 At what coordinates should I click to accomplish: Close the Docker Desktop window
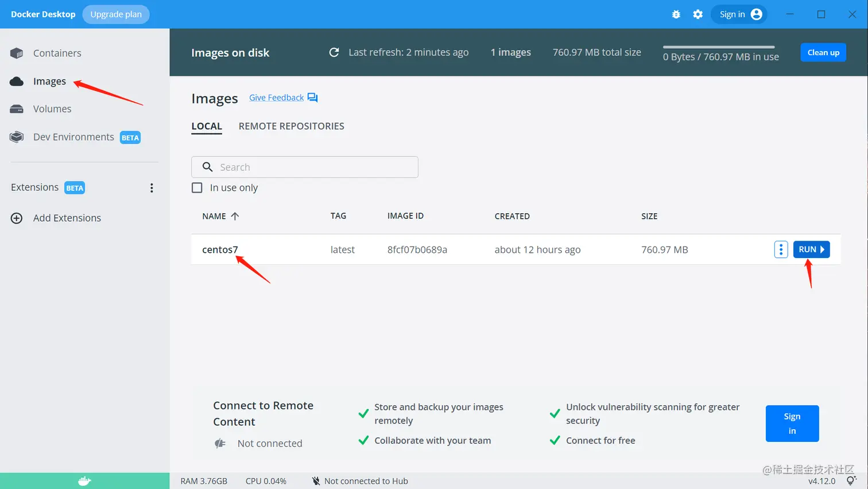coord(852,14)
